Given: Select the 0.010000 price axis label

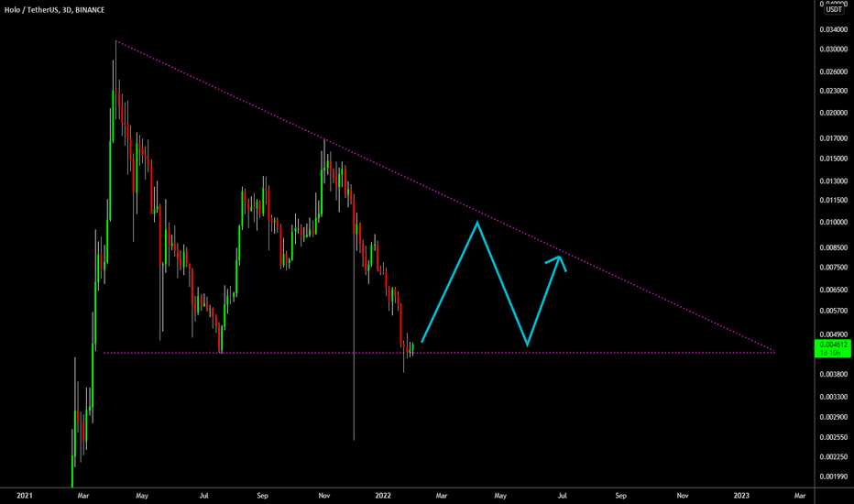Looking at the screenshot, I should click(x=834, y=222).
